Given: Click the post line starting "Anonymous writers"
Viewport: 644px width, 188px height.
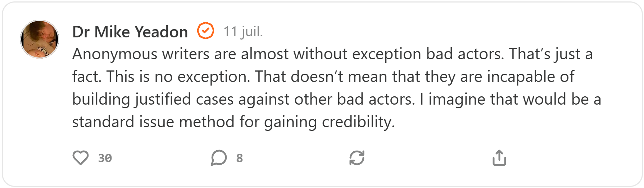Looking at the screenshot, I should [x=332, y=54].
